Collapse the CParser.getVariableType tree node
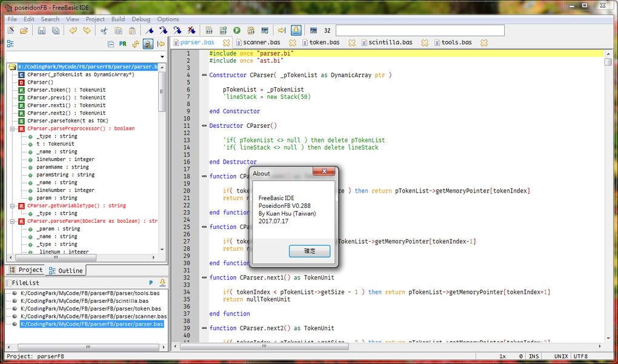This screenshot has height=364, width=618. point(13,206)
